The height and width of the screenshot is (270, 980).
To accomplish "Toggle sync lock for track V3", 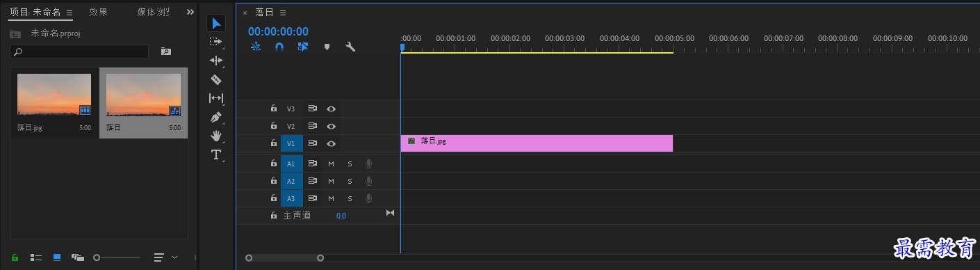I will pos(313,109).
